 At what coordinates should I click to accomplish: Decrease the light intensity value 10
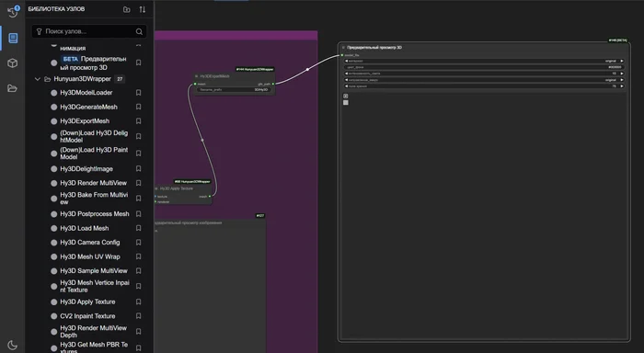346,74
